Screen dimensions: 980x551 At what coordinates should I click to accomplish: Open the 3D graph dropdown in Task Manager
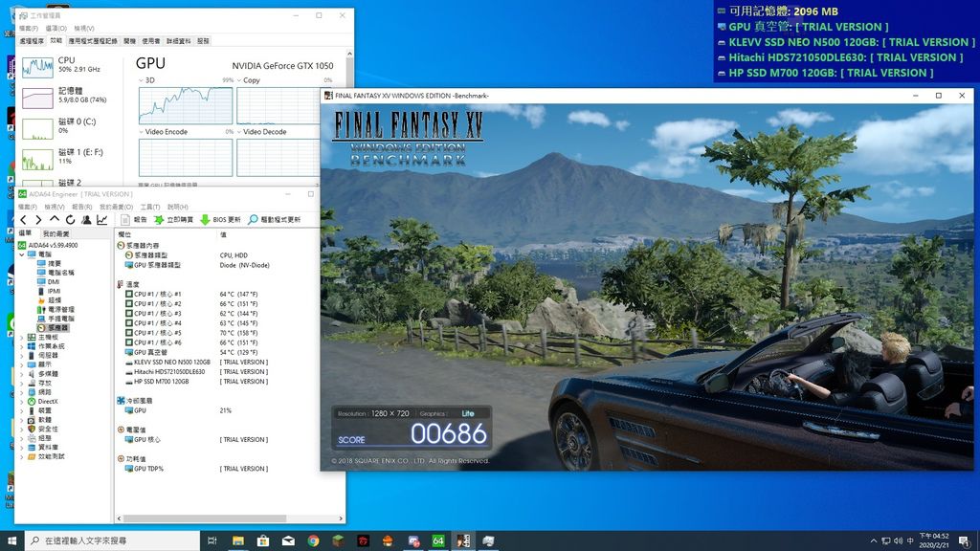click(142, 80)
